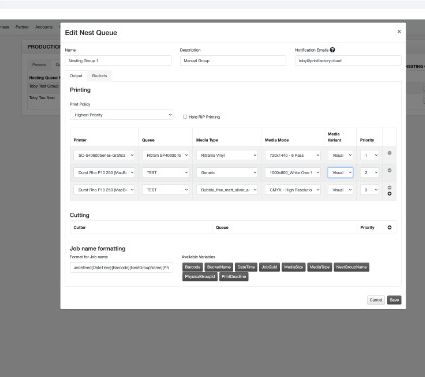Click the Cancel button
Viewport: 425px width, 377px height.
(x=376, y=300)
